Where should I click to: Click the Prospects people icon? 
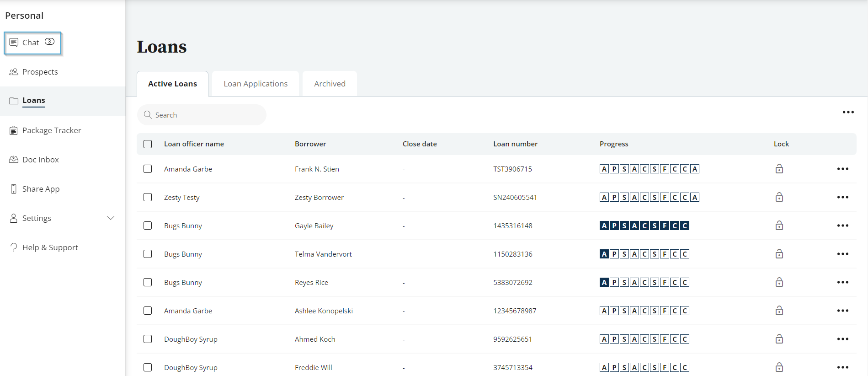click(14, 72)
